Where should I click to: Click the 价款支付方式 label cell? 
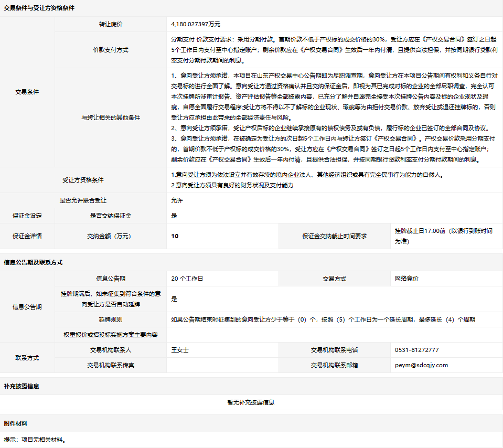110,50
